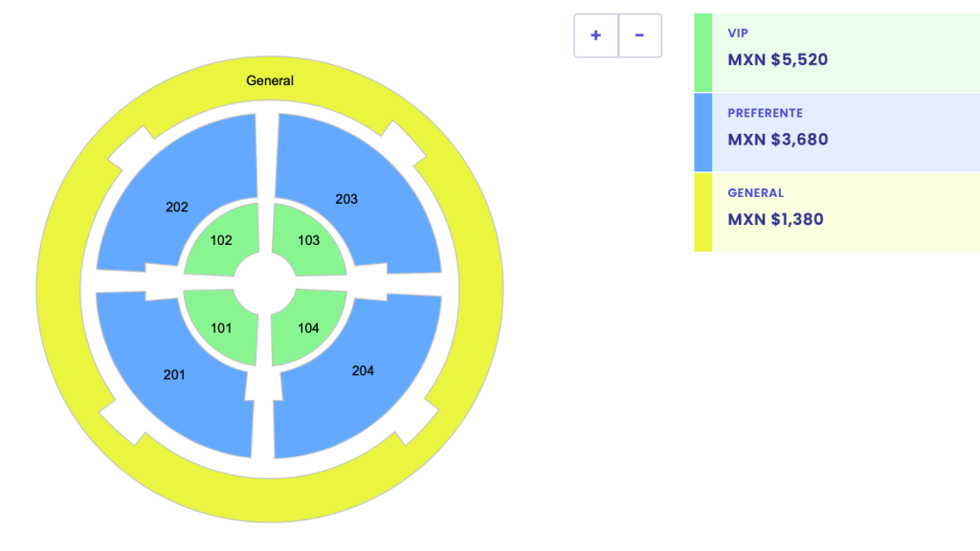Select Preferente section 204
Viewport: 980px width, 551px height.
pos(363,370)
